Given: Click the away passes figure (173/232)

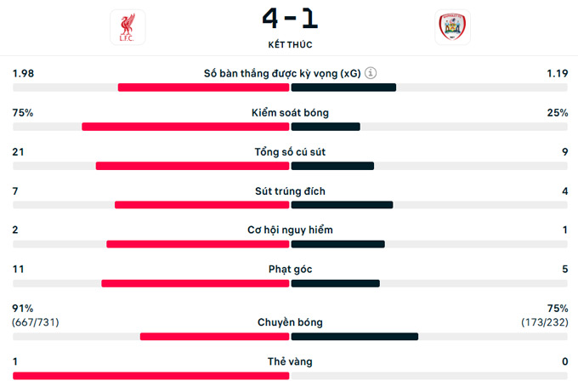Looking at the screenshot, I should (x=544, y=323).
